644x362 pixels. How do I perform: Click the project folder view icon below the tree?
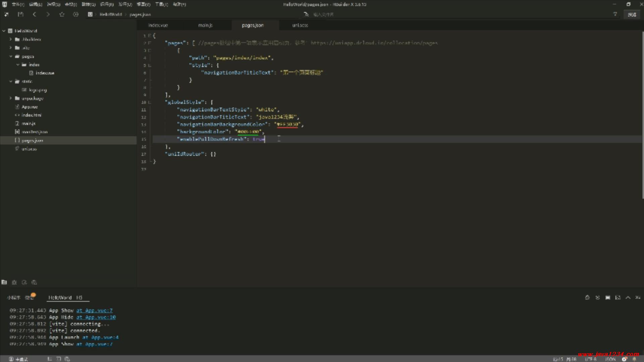pyautogui.click(x=4, y=282)
